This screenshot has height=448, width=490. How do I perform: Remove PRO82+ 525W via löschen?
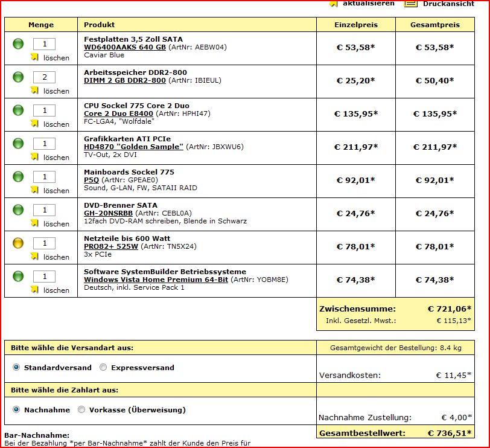56,257
